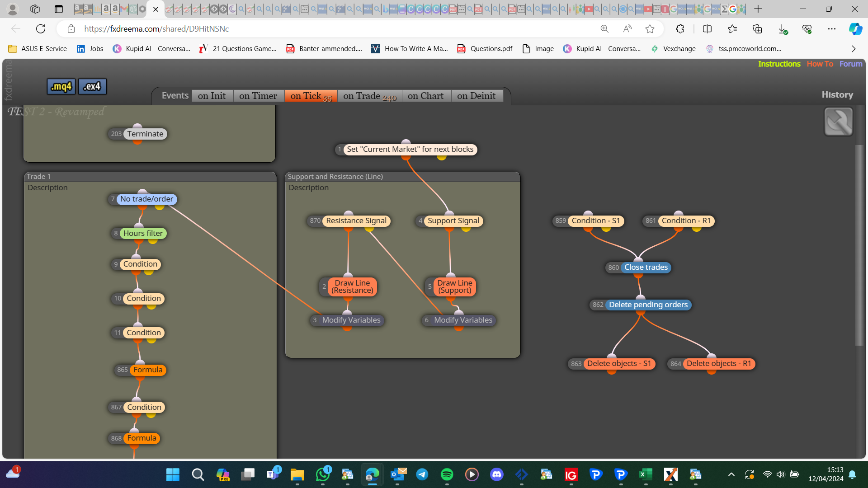868x488 pixels.
Task: Select the Delete objects - R1 block
Action: pyautogui.click(x=711, y=364)
